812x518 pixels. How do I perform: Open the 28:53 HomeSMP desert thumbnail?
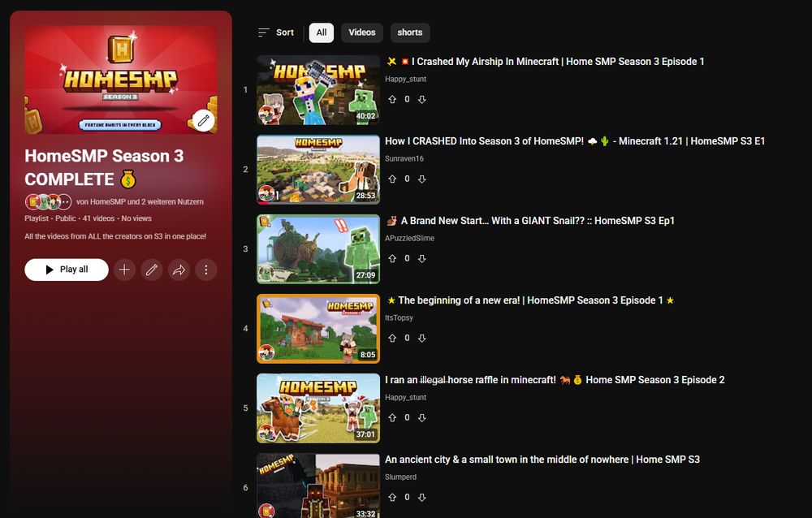318,170
